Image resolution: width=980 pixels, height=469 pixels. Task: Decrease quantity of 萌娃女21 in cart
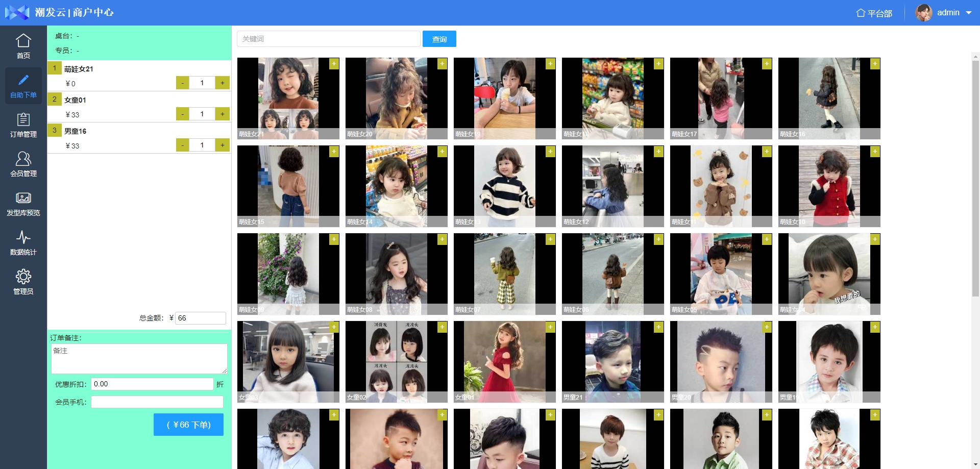183,83
